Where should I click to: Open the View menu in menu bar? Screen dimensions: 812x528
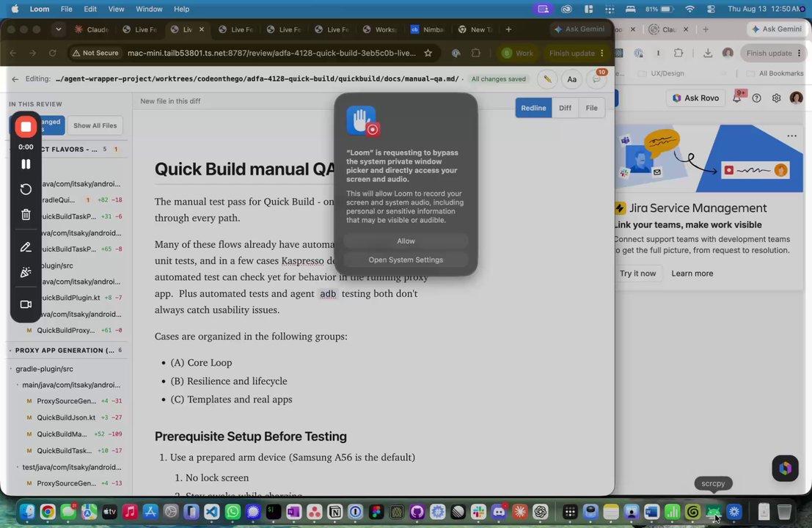coord(116,9)
